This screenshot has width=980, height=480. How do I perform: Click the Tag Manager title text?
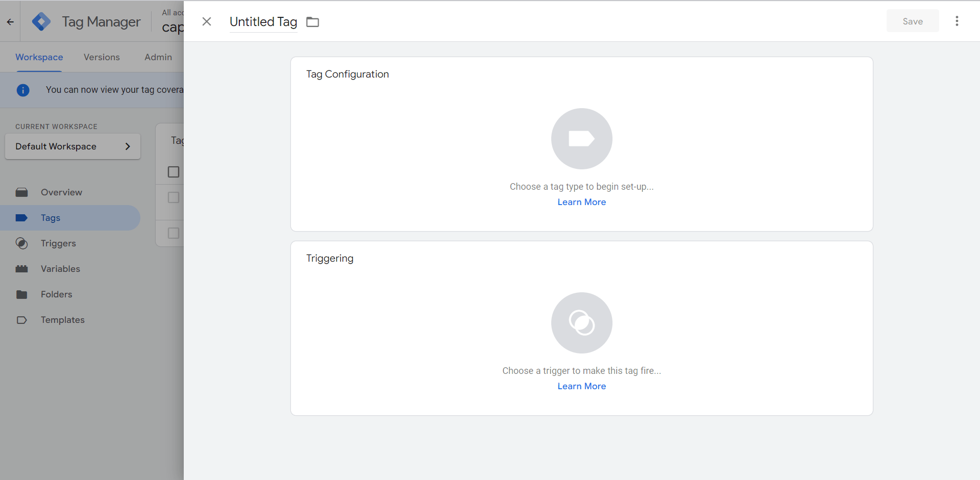pyautogui.click(x=101, y=22)
